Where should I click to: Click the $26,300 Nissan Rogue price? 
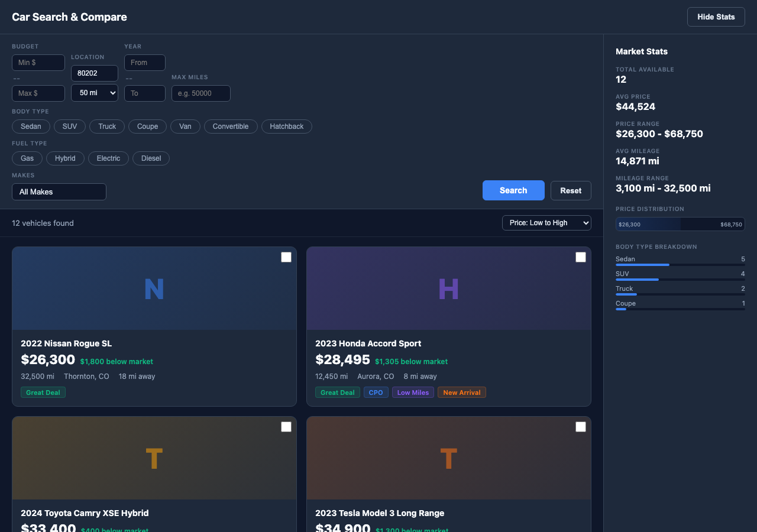point(48,359)
